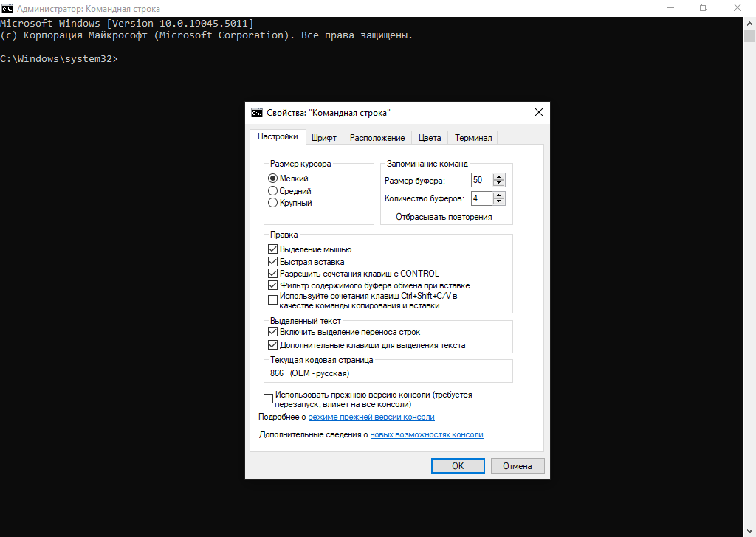
Task: Select the Крупный cursor size option
Action: click(273, 203)
